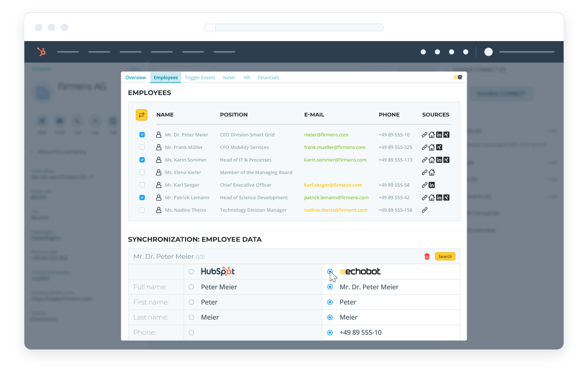The width and height of the screenshot is (588, 374).
Task: Uncheck Karin Sommer's selection checkbox
Action: pos(142,160)
